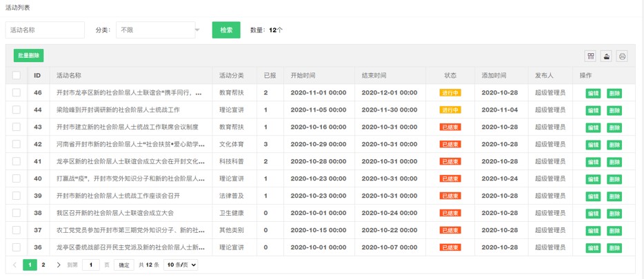Image resolution: width=644 pixels, height=279 pixels.
Task: Check the row with ID 38
Action: [17, 213]
